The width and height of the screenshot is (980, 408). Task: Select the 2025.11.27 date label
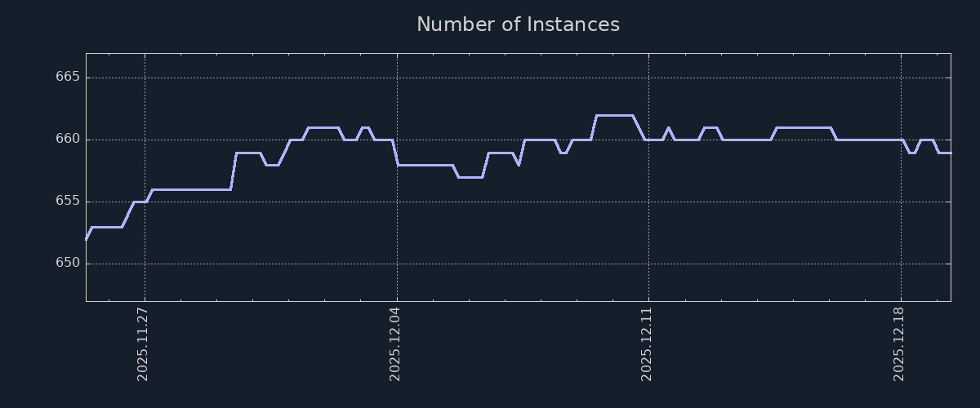(143, 344)
